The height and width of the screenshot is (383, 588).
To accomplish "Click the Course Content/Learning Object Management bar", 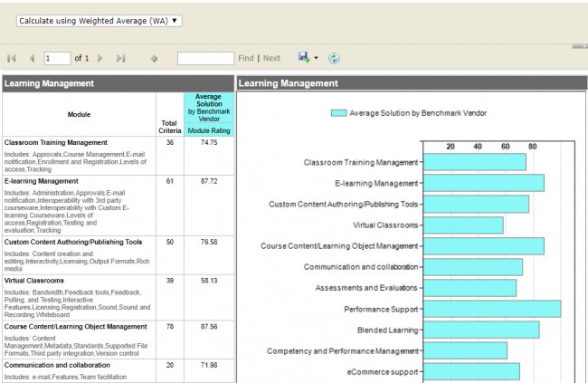I will (484, 246).
